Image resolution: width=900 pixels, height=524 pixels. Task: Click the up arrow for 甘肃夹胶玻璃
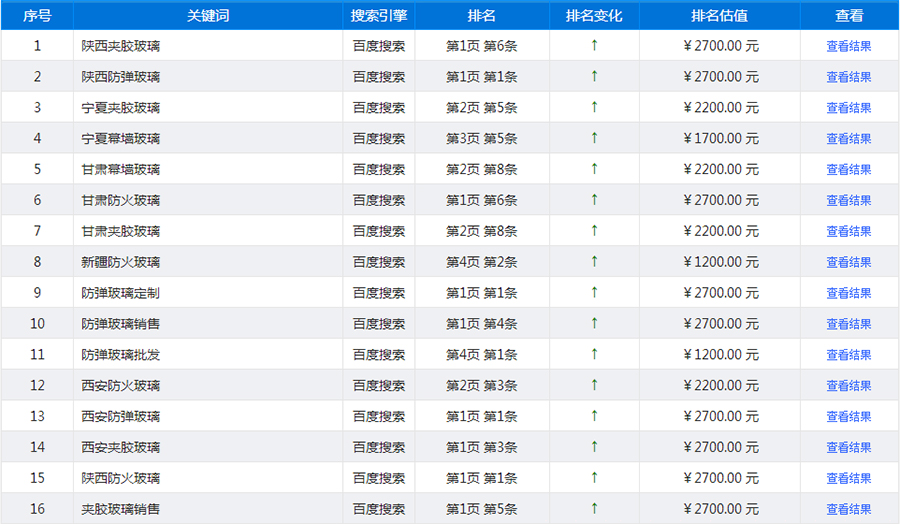click(x=594, y=231)
